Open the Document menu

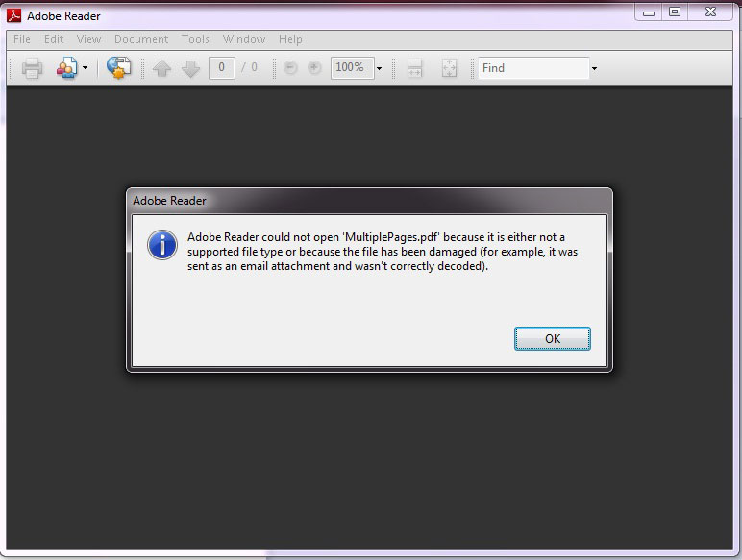click(x=141, y=39)
